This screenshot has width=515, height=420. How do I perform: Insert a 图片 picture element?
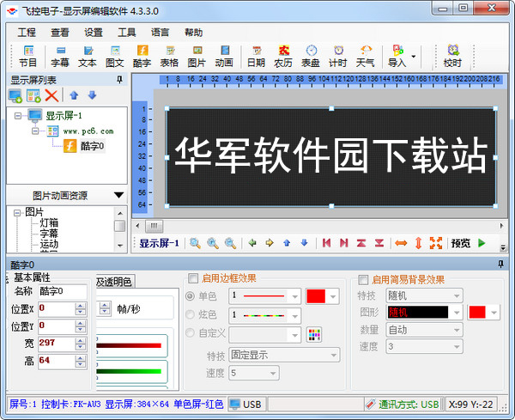(197, 56)
